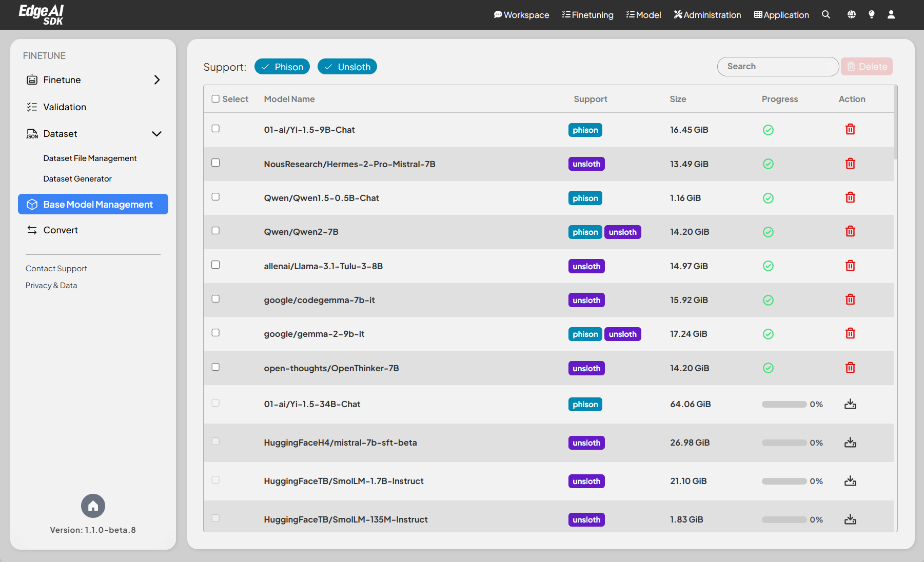Delete the 01-ai/Yi-1.5-9B-Chat model via trash icon
This screenshot has height=562, width=924.
tap(850, 130)
